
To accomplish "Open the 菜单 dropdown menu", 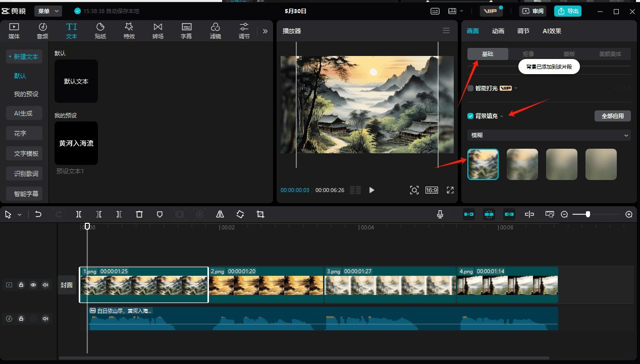I will 48,11.
